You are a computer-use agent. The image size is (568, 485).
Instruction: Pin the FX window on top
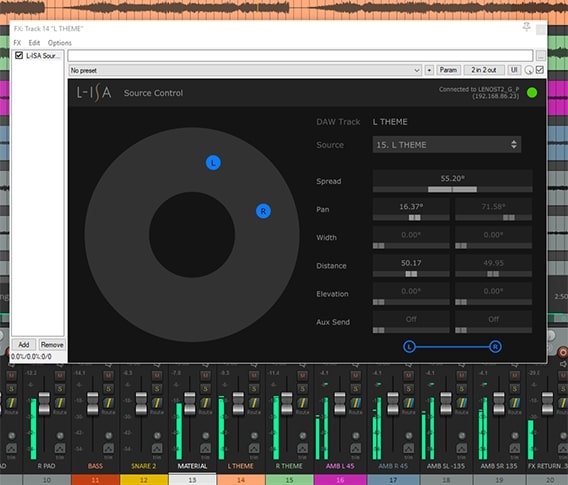click(x=526, y=28)
